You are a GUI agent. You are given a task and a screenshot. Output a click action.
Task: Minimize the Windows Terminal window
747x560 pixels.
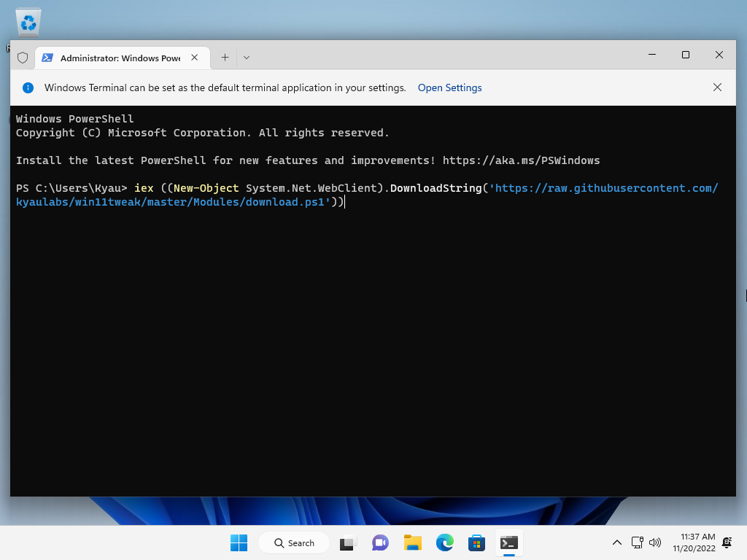tap(652, 55)
